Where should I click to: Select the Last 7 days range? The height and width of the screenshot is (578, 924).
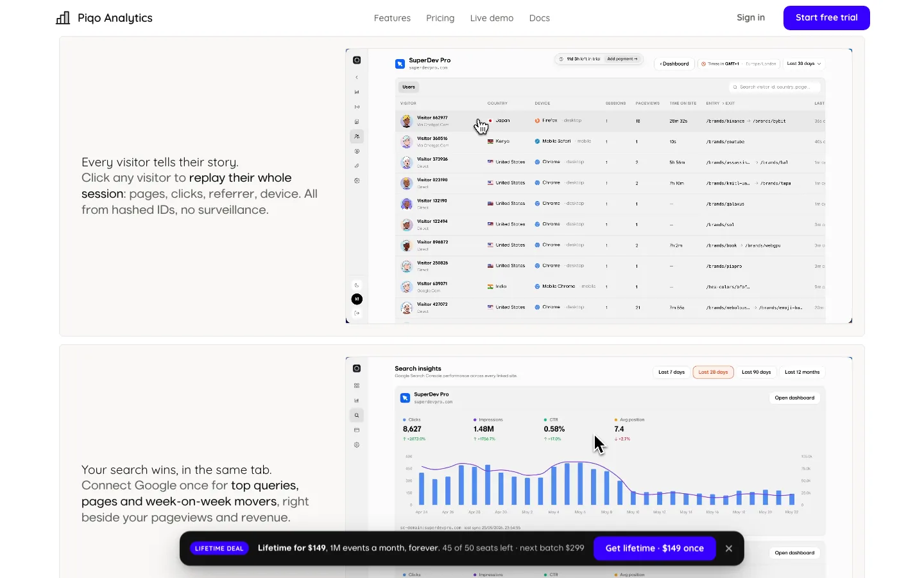(x=672, y=372)
